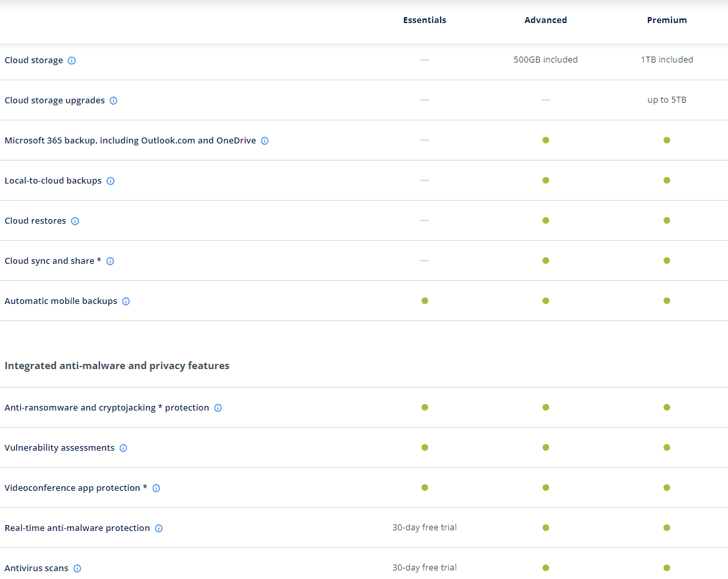Show info about Anti-ransomware and cryptojacking protection
Image resolution: width=728 pixels, height=579 pixels.
pos(218,408)
